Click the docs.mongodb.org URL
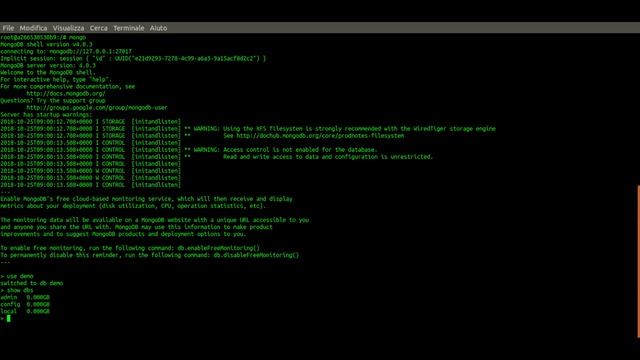The width and height of the screenshot is (640, 360). [66, 93]
